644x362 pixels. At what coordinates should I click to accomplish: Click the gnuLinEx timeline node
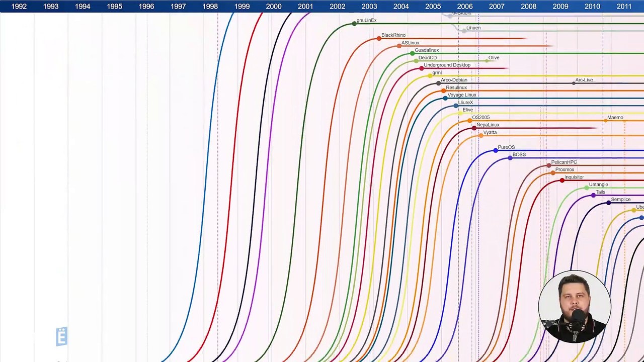pos(354,24)
